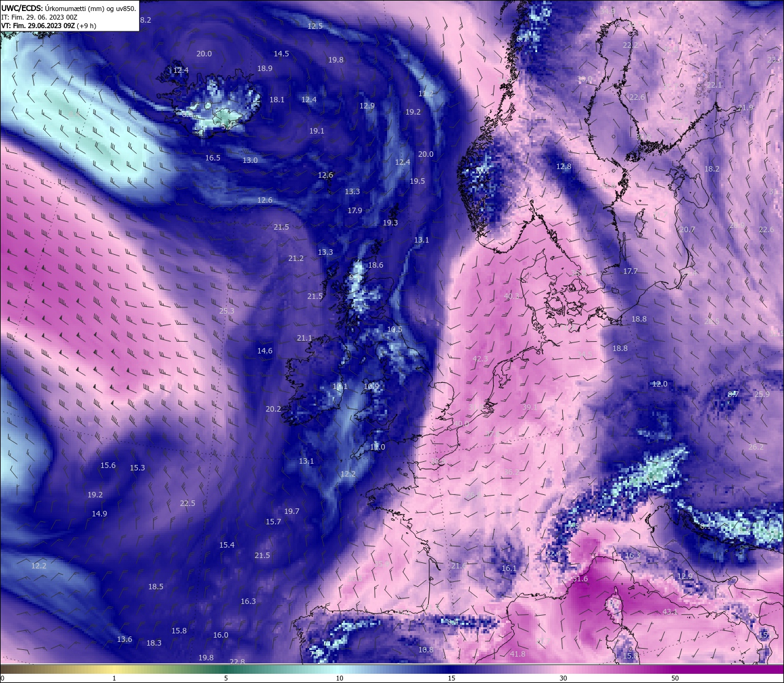Click the 5 tick on the color scale
Screen dimensions: 784x683
pyautogui.click(x=226, y=678)
